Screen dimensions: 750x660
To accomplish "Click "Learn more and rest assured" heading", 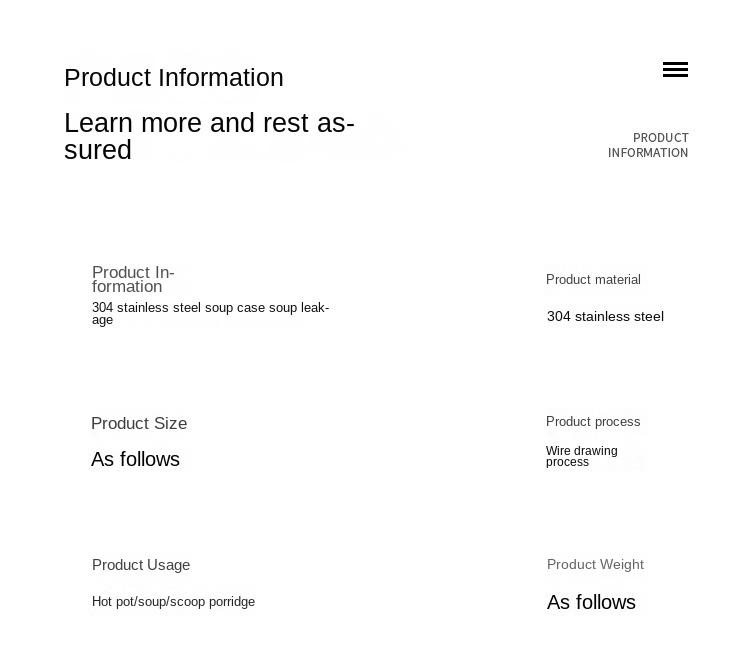I will pyautogui.click(x=209, y=136).
